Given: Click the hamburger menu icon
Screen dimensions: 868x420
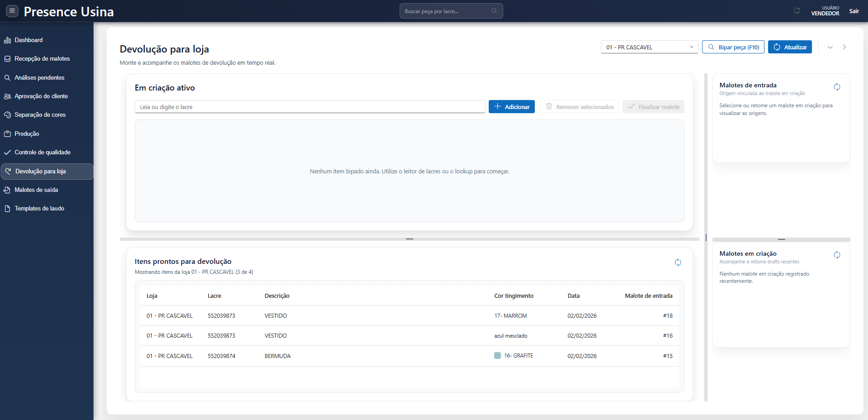Looking at the screenshot, I should [12, 11].
